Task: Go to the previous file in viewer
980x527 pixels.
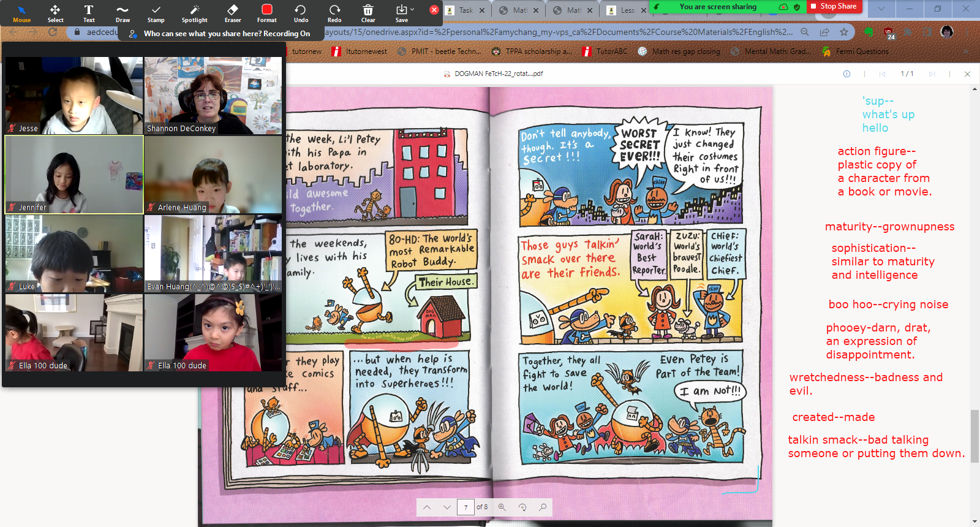Action: point(882,74)
